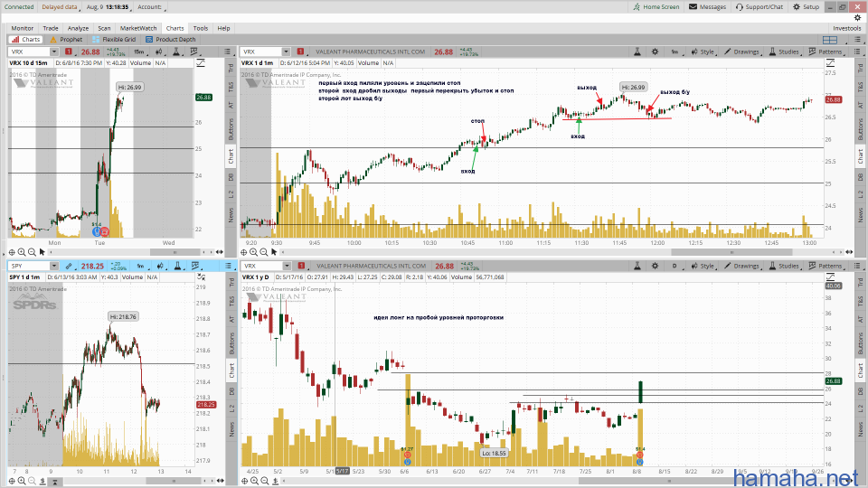Open 1m timeframe selector in top-right chart
The height and width of the screenshot is (488, 868).
(x=675, y=52)
